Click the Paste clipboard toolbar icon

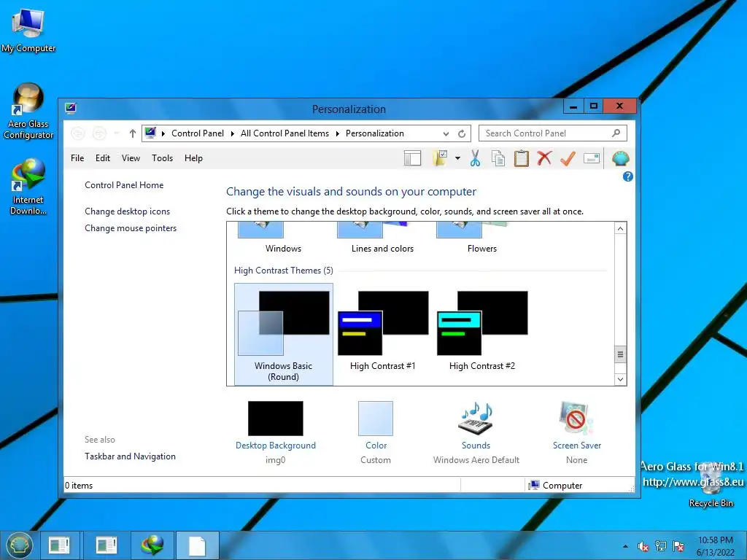click(521, 158)
